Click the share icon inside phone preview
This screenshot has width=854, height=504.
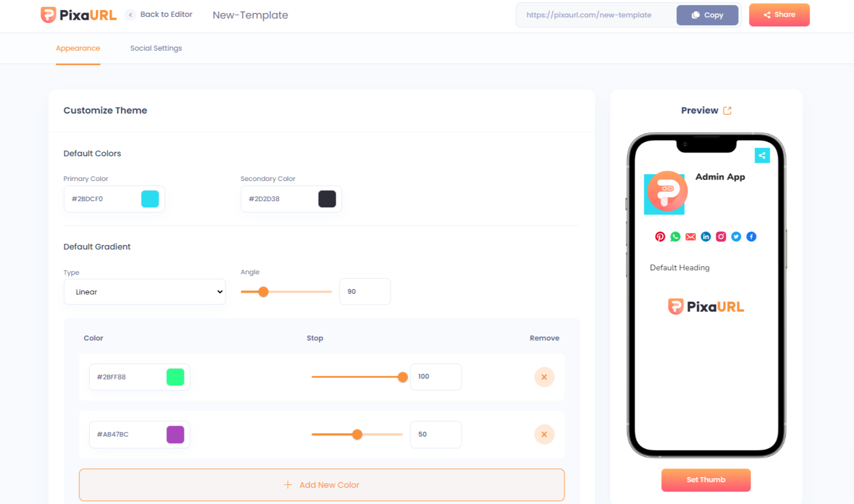tap(762, 156)
